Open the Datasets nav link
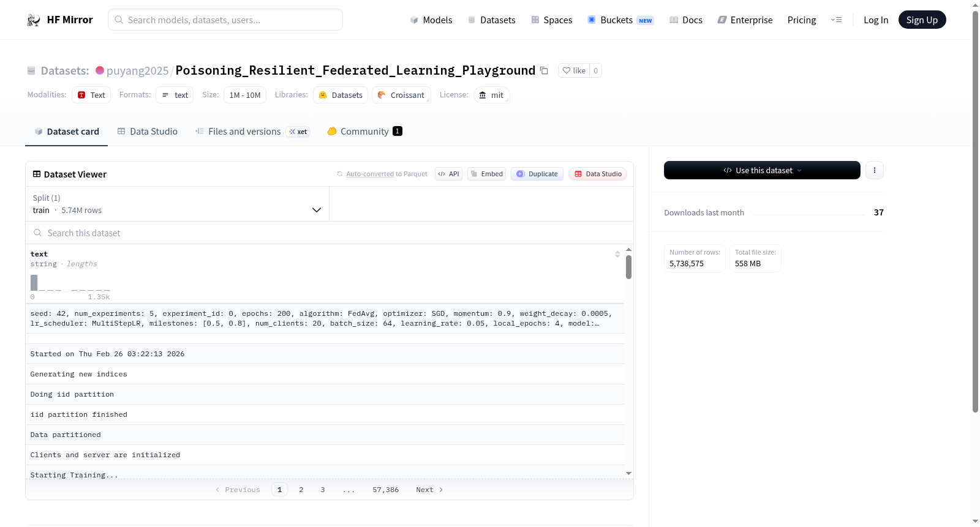980x527 pixels. (x=491, y=20)
